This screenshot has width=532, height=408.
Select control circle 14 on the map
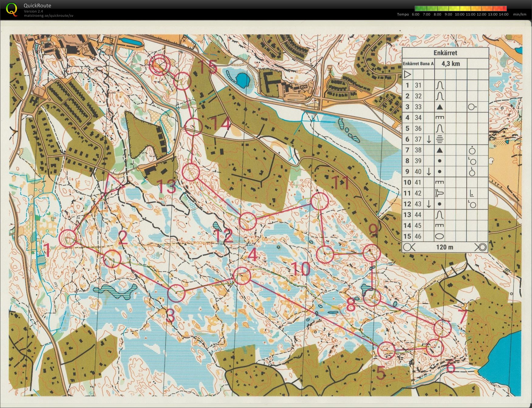(193, 127)
